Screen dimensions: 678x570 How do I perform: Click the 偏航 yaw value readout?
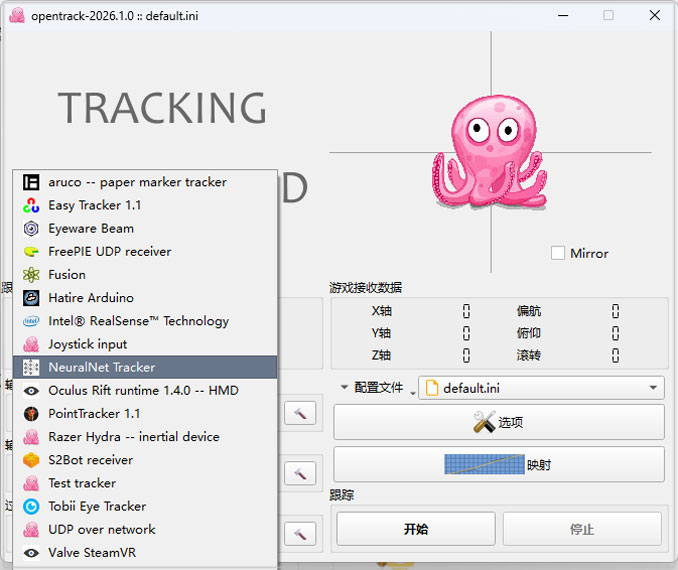point(615,311)
